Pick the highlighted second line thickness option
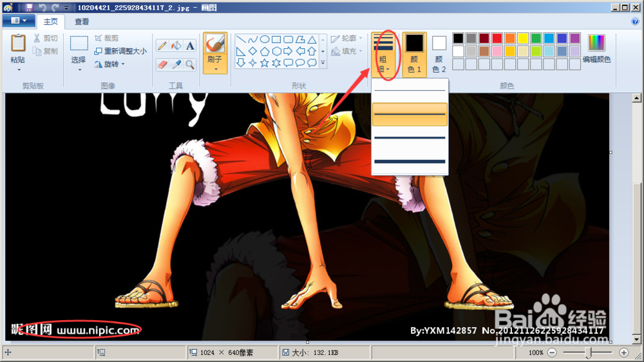The height and width of the screenshot is (362, 644). (x=410, y=114)
